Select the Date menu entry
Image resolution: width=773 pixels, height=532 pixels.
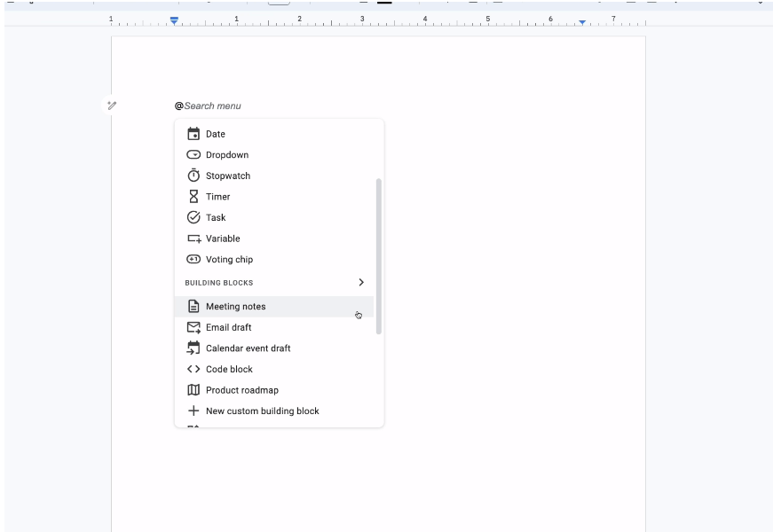coord(274,134)
